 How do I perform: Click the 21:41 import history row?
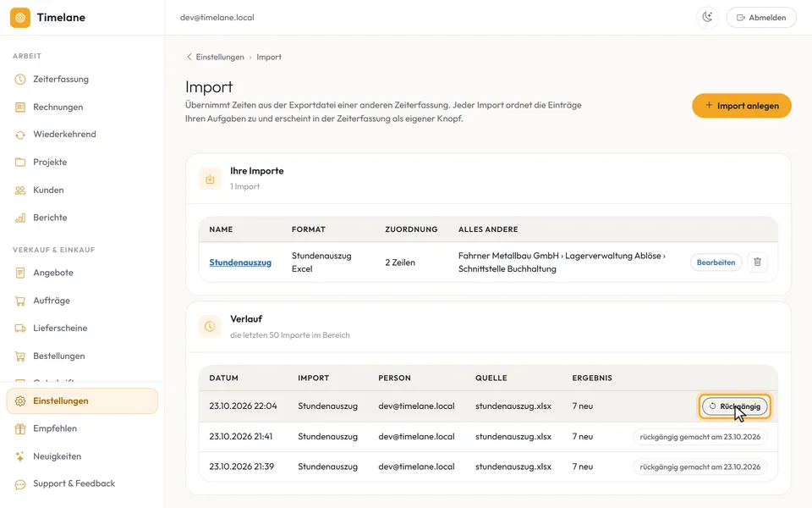(488, 437)
